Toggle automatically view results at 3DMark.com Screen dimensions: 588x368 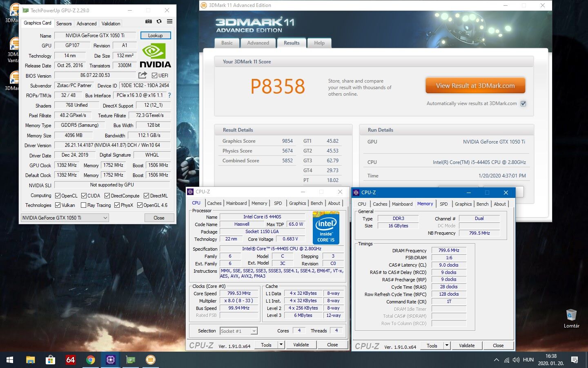point(523,103)
